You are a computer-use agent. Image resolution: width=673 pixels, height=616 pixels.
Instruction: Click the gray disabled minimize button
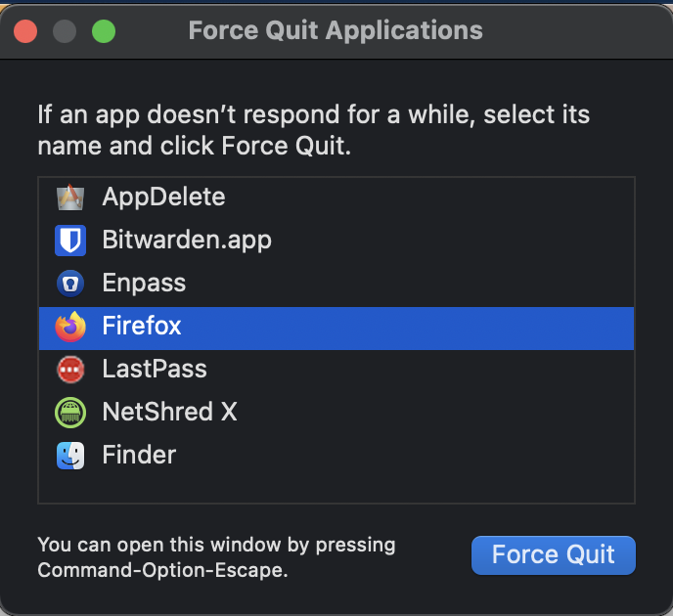(x=65, y=31)
